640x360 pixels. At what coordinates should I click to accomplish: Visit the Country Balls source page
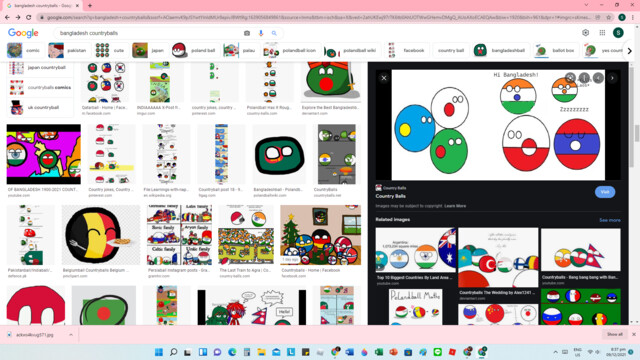[605, 192]
